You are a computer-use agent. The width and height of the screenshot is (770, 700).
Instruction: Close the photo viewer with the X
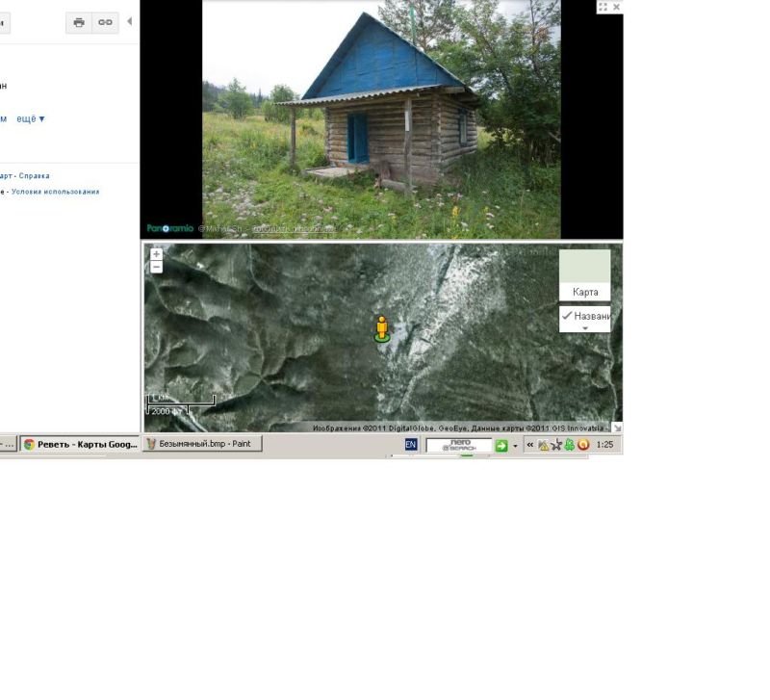[x=616, y=7]
